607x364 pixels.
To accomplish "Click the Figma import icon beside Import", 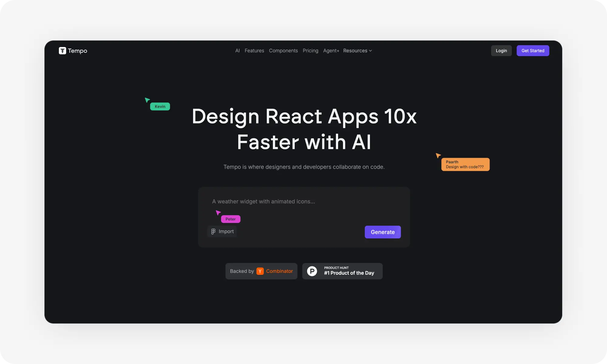I will coord(213,231).
